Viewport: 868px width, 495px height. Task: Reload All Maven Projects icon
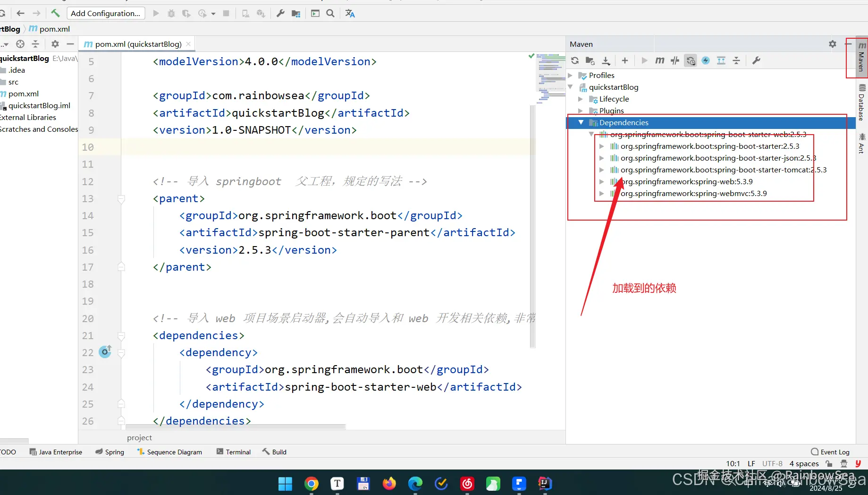pos(575,60)
